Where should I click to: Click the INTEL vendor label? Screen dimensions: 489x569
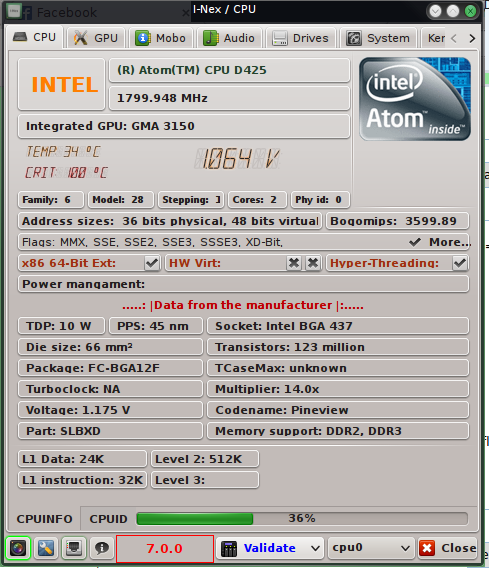pyautogui.click(x=61, y=84)
